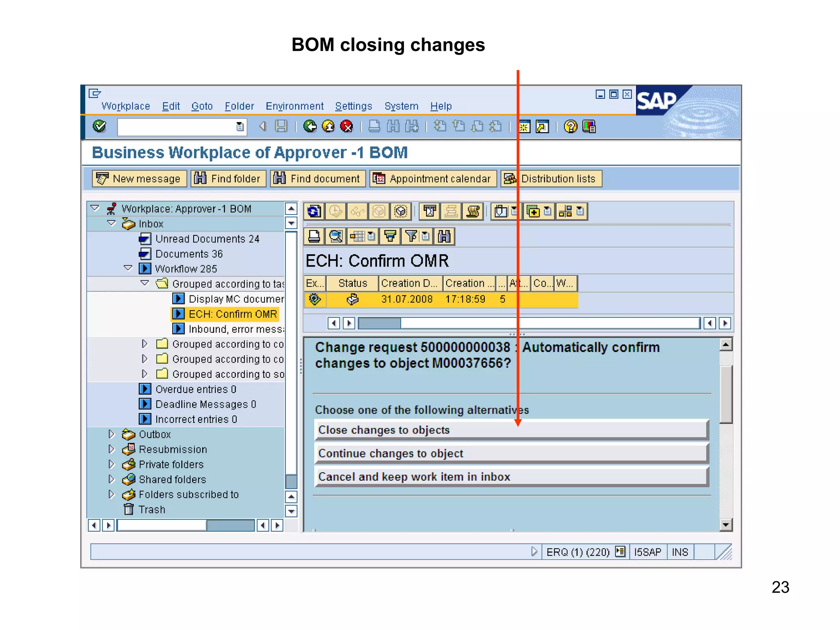840x630 pixels.
Task: Collapse the Inbox folder node
Action: (x=111, y=223)
